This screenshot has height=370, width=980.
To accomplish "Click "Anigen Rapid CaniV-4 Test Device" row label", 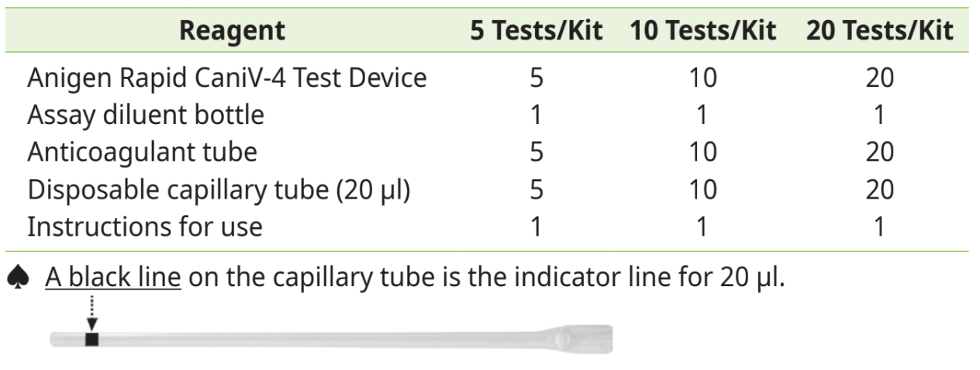I will pyautogui.click(x=226, y=78).
